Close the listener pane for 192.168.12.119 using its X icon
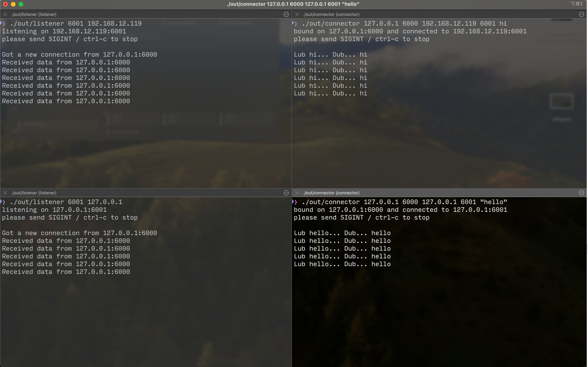The height and width of the screenshot is (367, 588). coord(5,14)
